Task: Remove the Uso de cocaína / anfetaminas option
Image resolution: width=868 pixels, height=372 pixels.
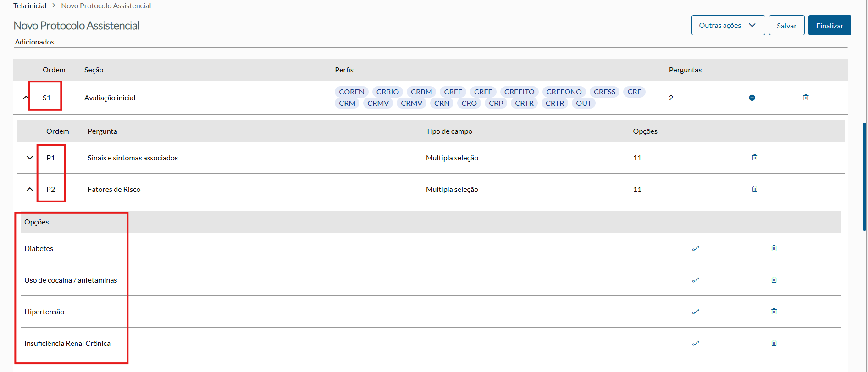Action: (x=774, y=280)
